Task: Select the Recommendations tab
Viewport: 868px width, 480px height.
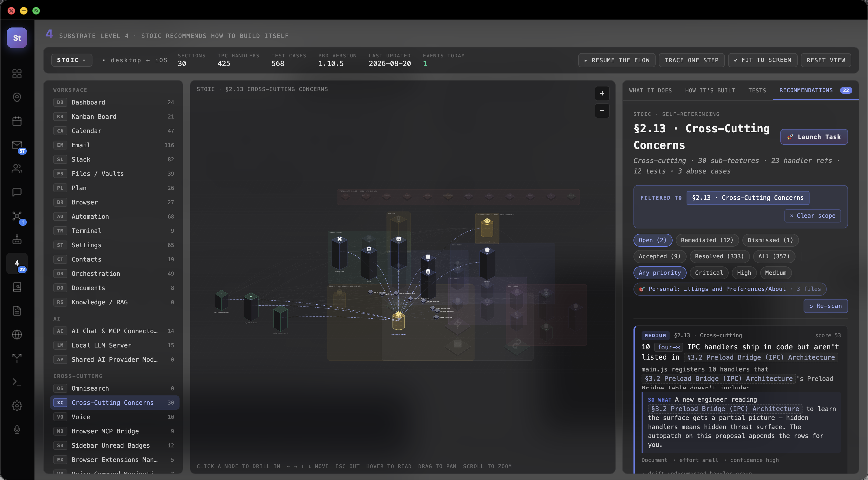Action: tap(815, 90)
